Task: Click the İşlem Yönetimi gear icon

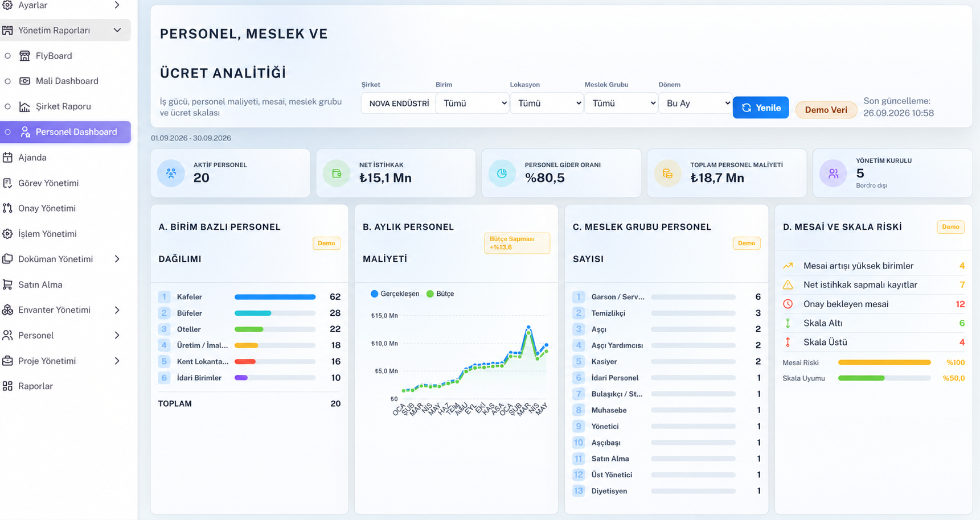Action: 7,234
